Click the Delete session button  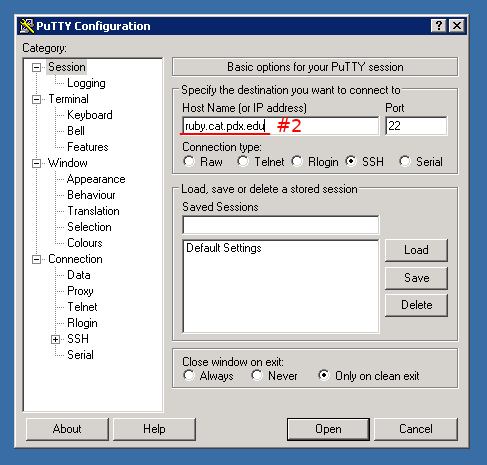(416, 305)
